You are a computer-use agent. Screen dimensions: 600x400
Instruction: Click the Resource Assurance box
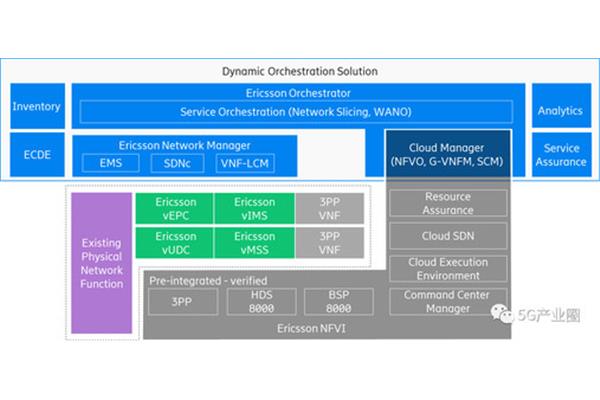(x=448, y=203)
